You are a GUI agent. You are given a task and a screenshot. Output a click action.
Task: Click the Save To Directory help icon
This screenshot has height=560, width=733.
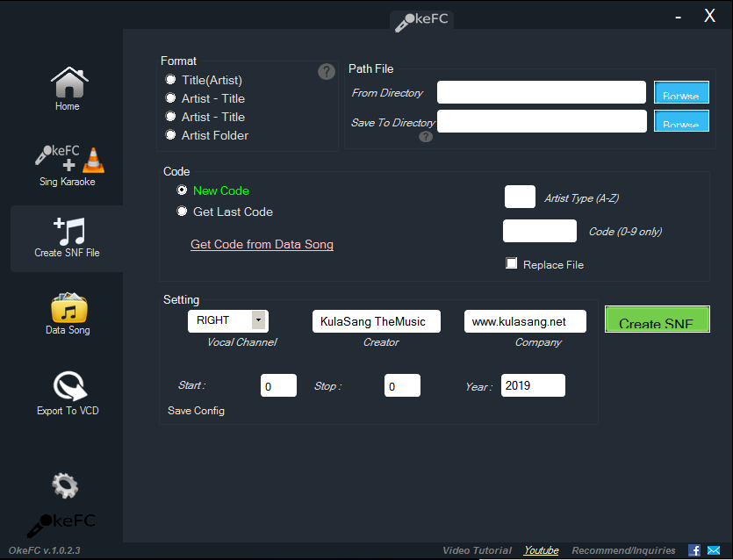[426, 137]
